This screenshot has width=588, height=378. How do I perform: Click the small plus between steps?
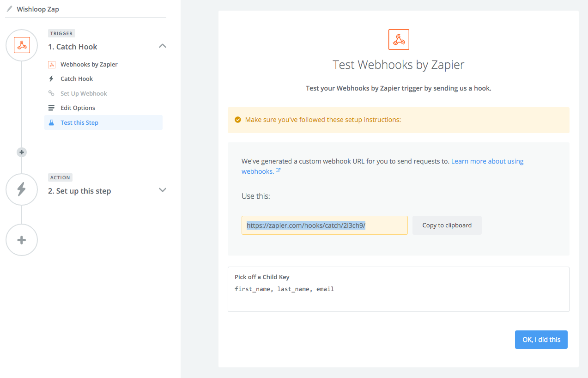pyautogui.click(x=22, y=152)
